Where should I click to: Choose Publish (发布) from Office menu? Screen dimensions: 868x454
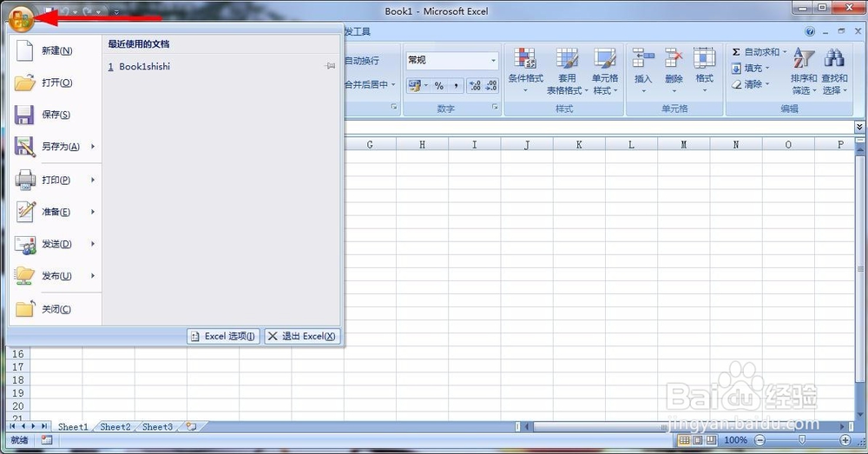click(49, 276)
